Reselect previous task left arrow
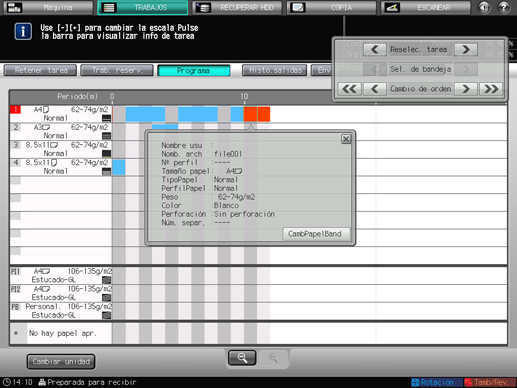Screen dimensions: 517x388 375,50
